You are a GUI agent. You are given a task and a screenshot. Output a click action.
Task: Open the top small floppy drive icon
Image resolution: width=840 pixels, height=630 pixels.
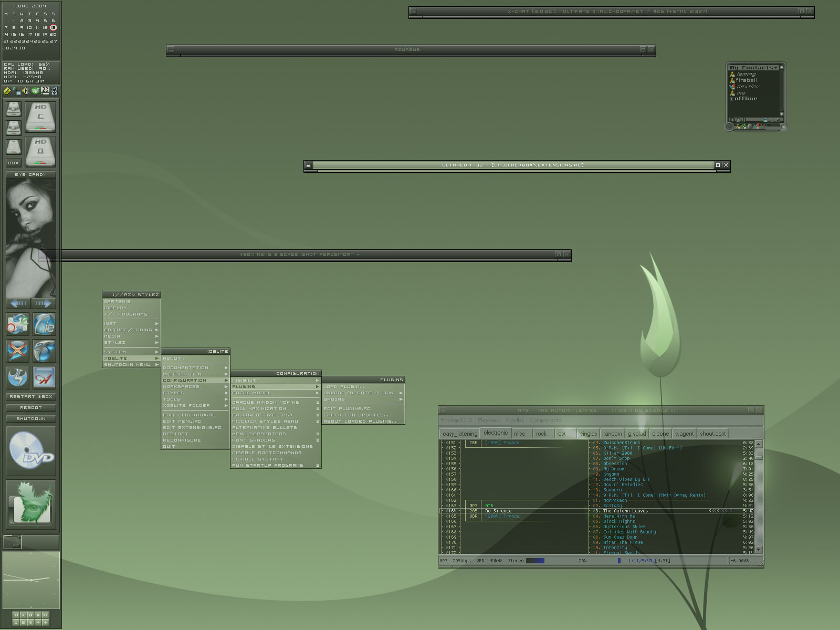coord(14,109)
